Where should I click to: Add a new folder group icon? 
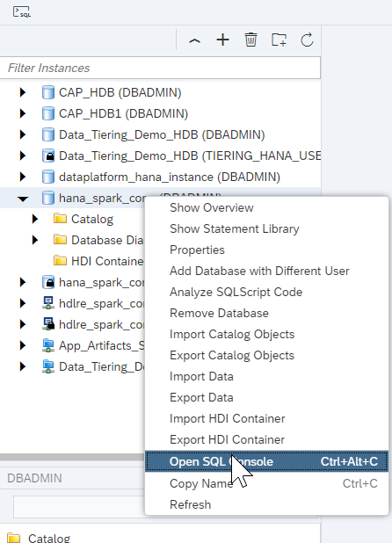279,40
